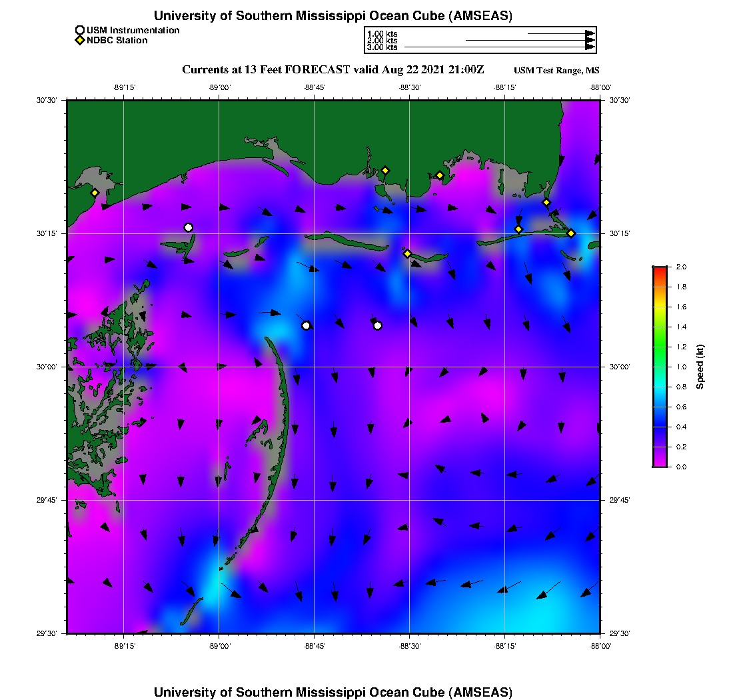Click the top Ocean Cube (AMSEAS) title
Viewport: 733px width, 700px height.
coord(333,15)
